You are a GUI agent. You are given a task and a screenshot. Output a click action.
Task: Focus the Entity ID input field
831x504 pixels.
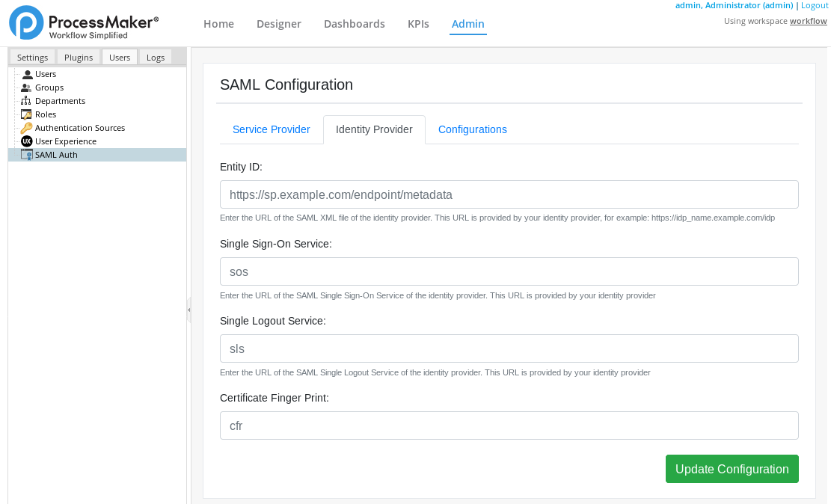pyautogui.click(x=509, y=194)
